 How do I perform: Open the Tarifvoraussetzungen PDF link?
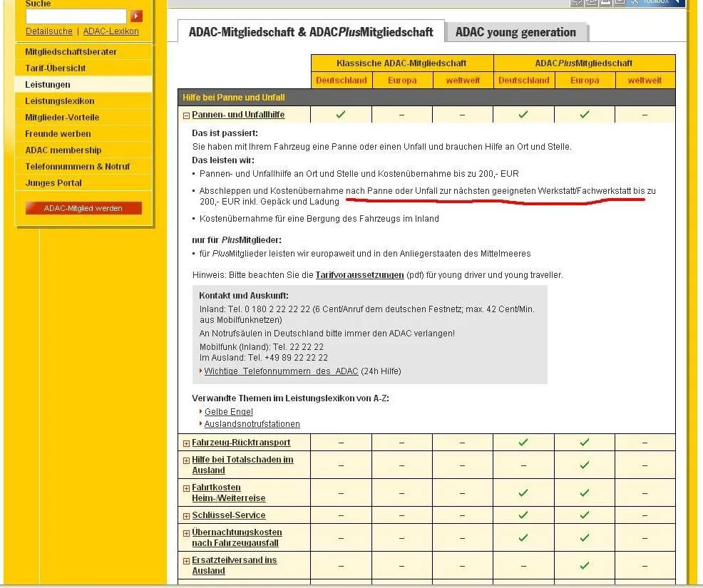[359, 275]
